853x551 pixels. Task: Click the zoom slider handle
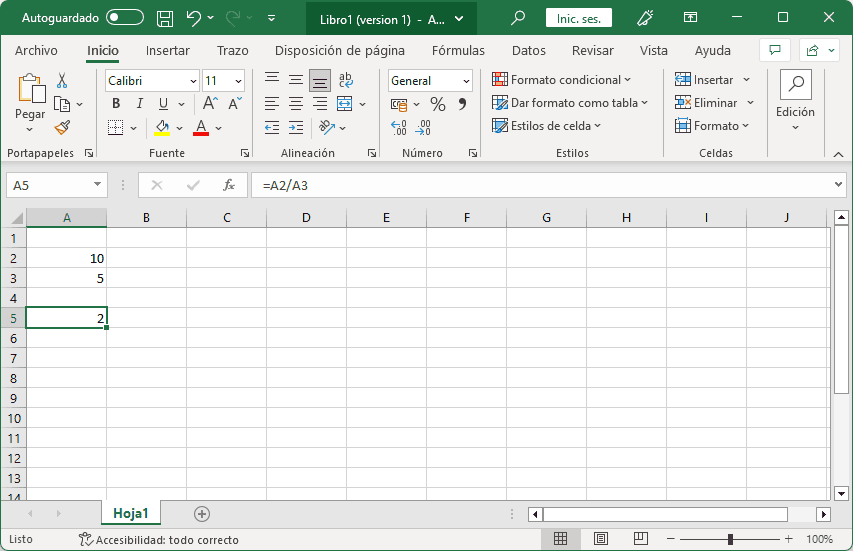click(x=730, y=539)
